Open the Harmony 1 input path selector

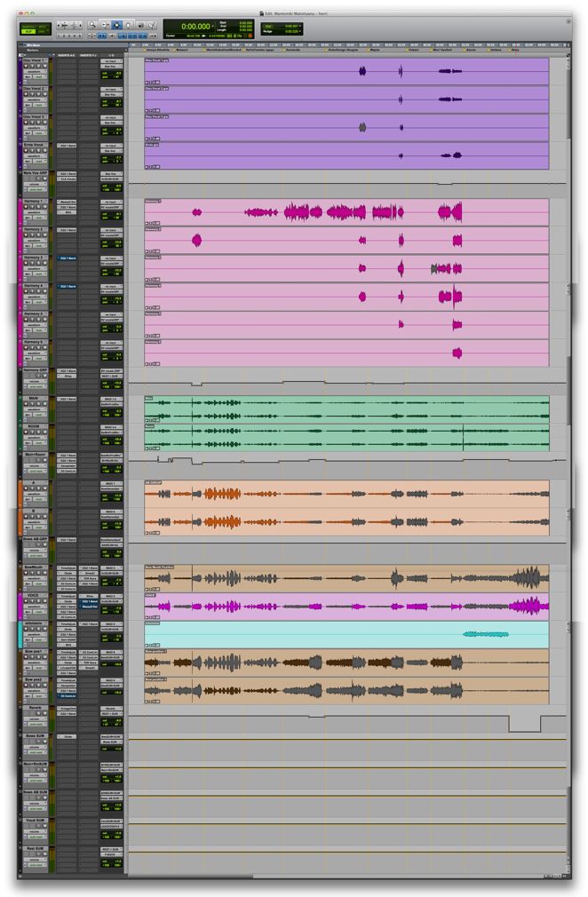click(111, 202)
